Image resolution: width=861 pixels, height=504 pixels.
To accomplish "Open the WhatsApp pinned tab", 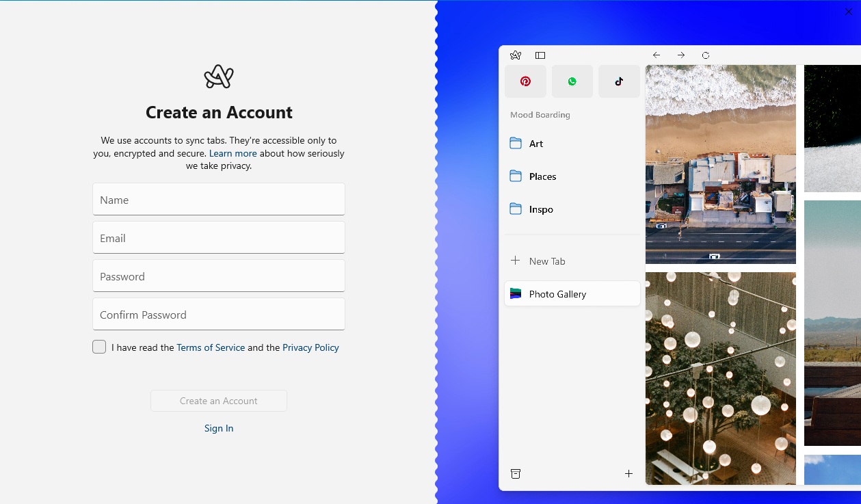I will coord(572,81).
